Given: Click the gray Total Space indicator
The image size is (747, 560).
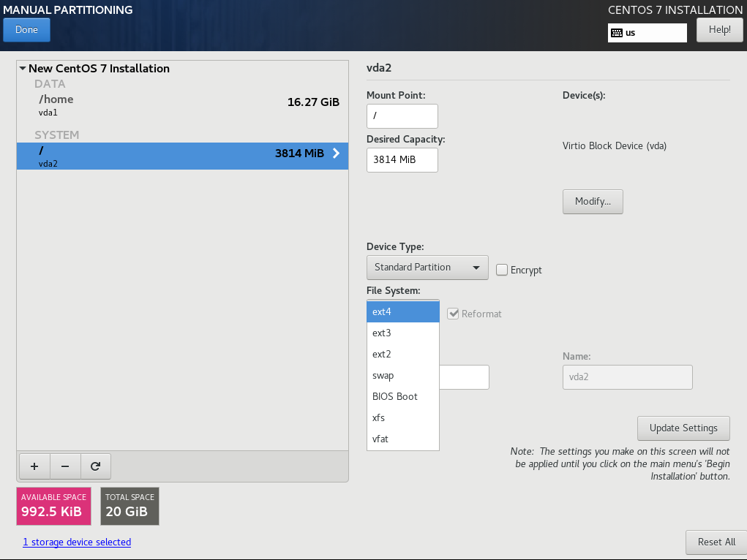Looking at the screenshot, I should point(129,506).
